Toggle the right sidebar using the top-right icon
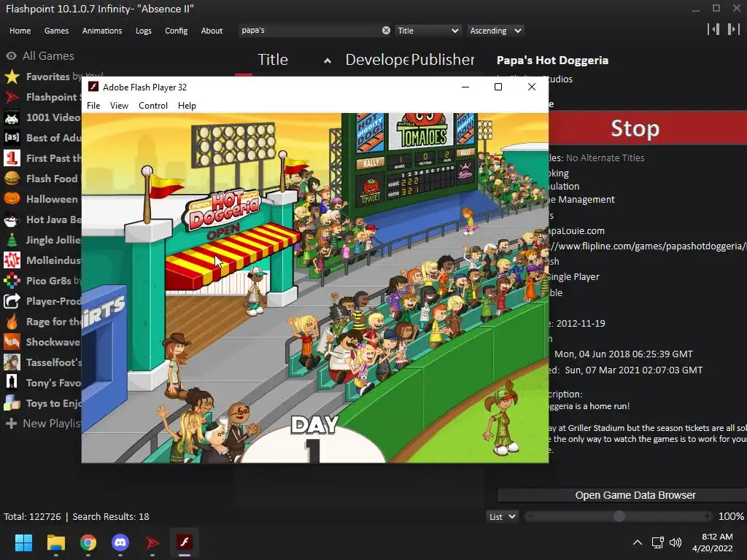The width and height of the screenshot is (747, 560). [733, 29]
